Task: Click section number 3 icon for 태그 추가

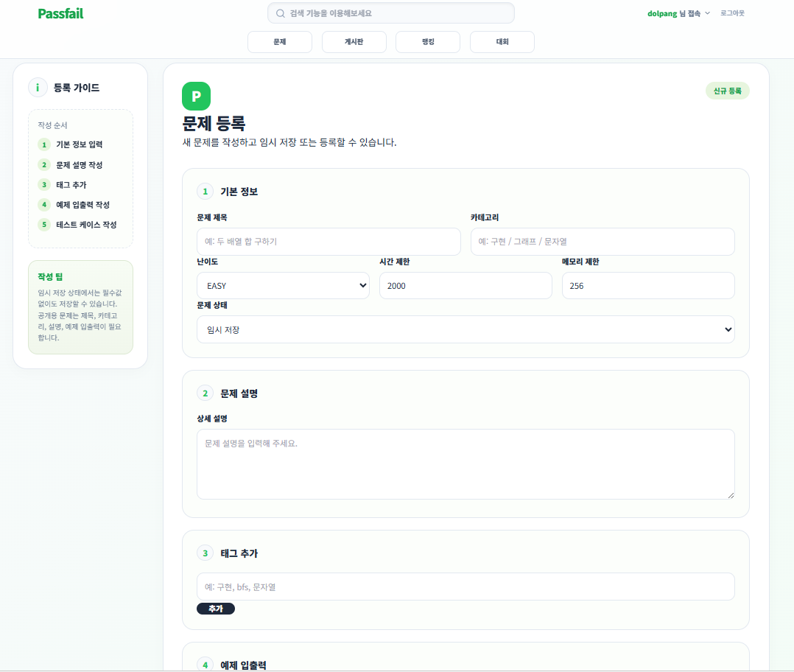Action: tap(205, 553)
